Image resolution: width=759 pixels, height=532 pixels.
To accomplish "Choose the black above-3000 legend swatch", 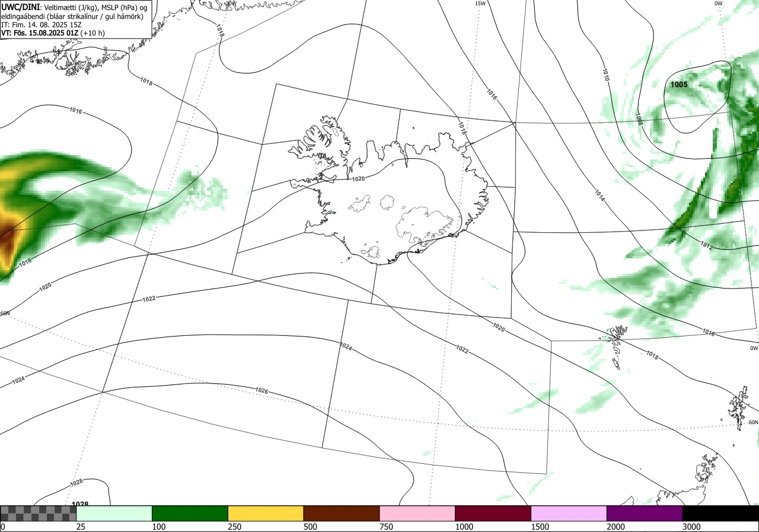I will [x=720, y=513].
